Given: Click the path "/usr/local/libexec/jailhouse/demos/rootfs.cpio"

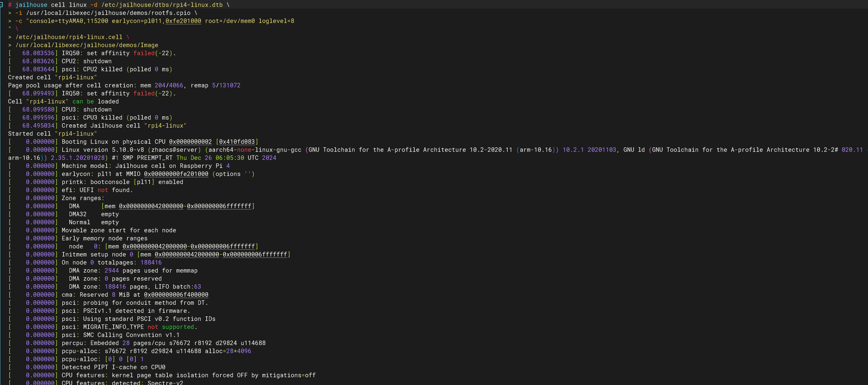Looking at the screenshot, I should [108, 13].
